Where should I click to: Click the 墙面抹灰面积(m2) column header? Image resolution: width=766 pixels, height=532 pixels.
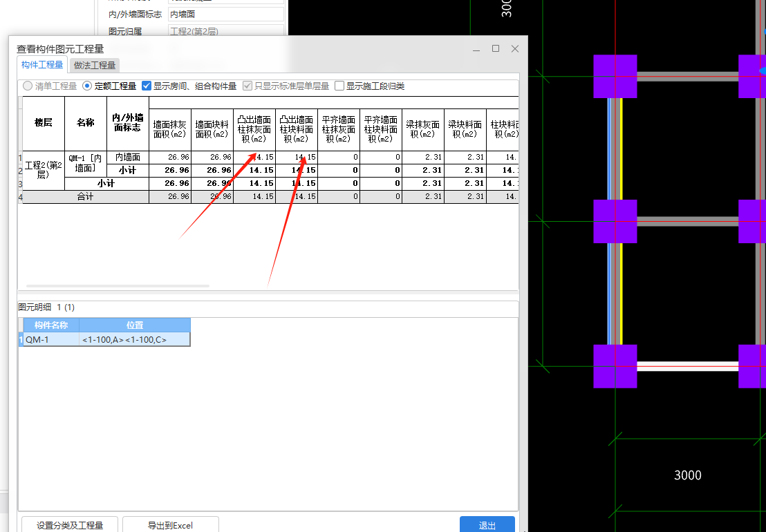click(170, 130)
